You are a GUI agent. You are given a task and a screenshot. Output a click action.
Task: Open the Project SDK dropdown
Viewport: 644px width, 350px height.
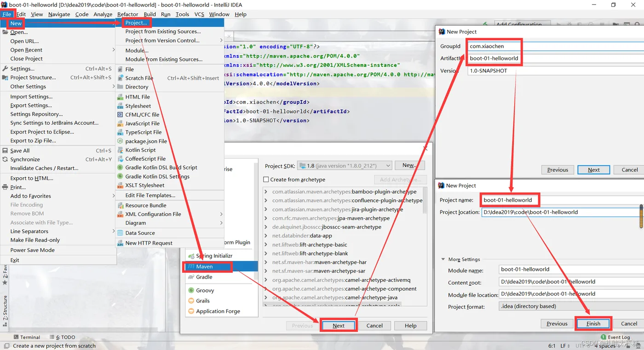(345, 166)
